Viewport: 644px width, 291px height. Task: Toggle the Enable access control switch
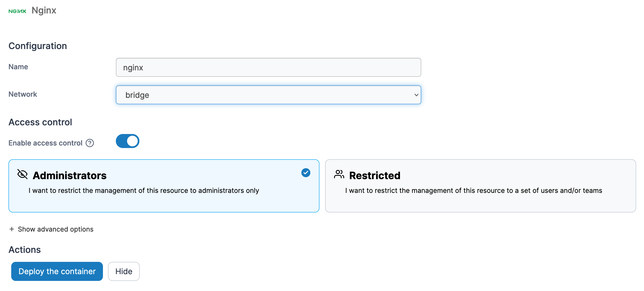128,141
